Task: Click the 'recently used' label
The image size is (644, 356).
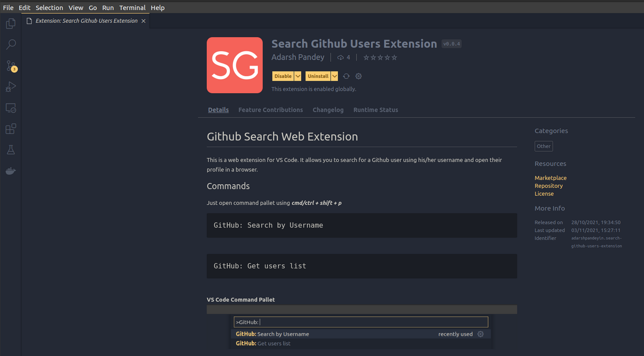Action: (455, 334)
